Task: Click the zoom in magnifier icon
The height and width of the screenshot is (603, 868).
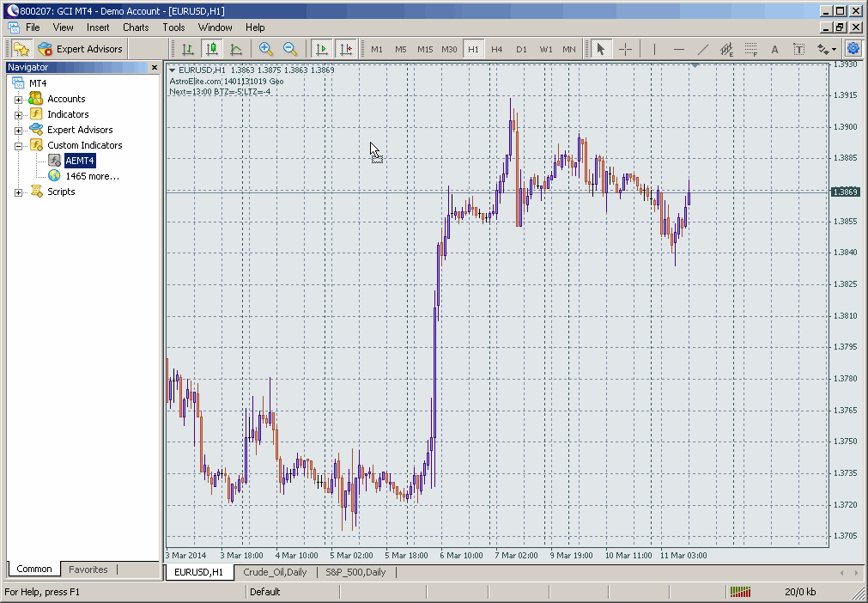Action: 266,49
